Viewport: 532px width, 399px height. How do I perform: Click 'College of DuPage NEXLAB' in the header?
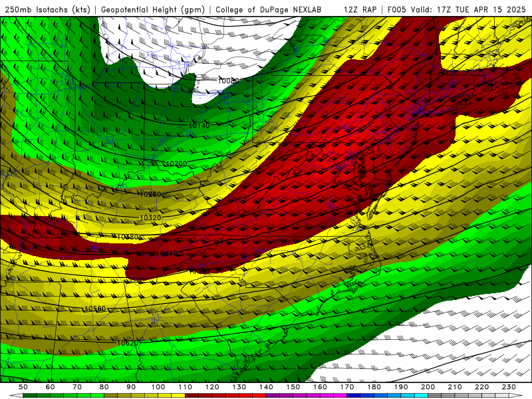coord(269,10)
